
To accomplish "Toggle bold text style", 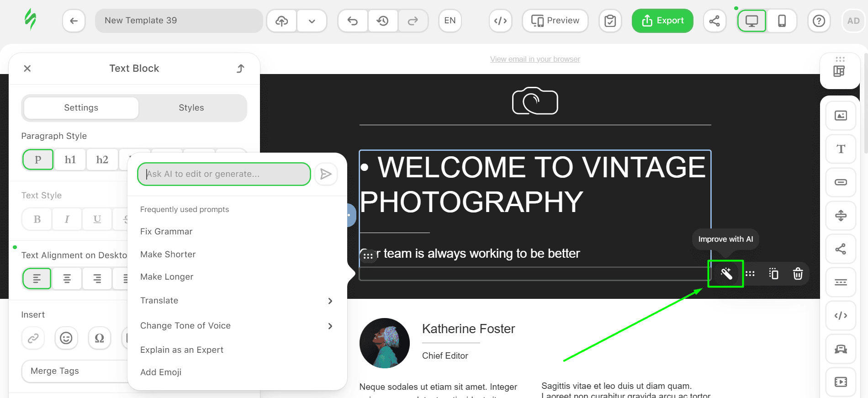I will click(37, 219).
